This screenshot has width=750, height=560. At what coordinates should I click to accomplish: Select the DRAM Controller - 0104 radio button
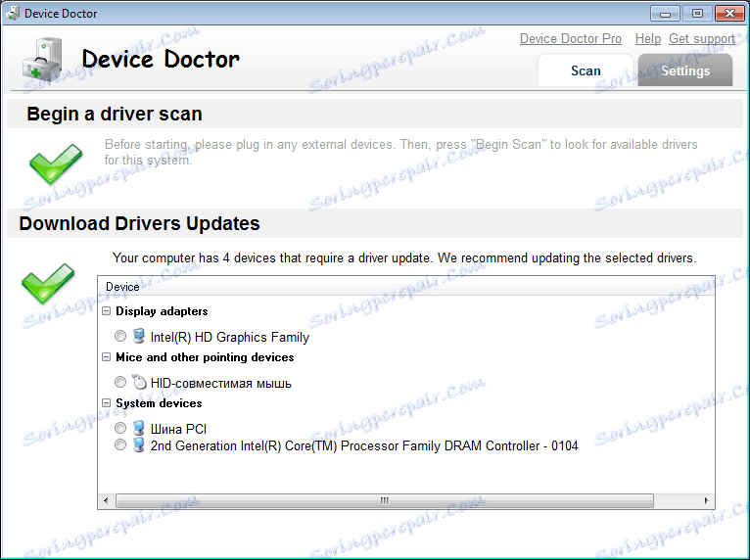click(x=120, y=445)
